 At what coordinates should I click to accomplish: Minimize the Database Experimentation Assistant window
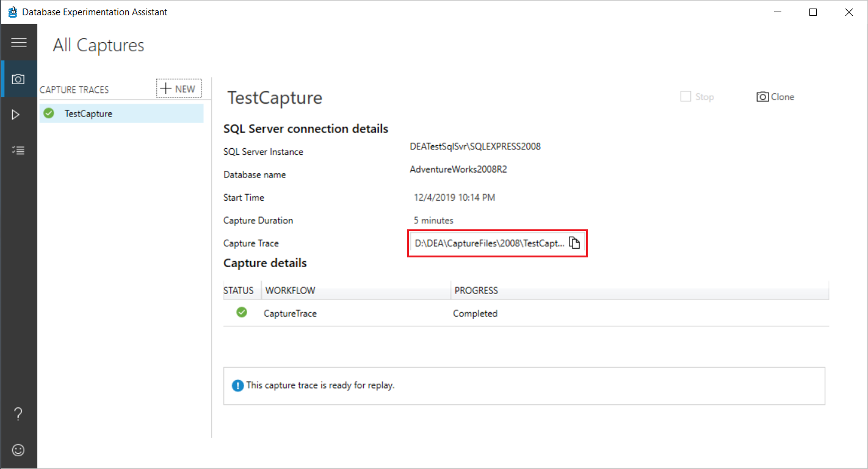pos(778,12)
